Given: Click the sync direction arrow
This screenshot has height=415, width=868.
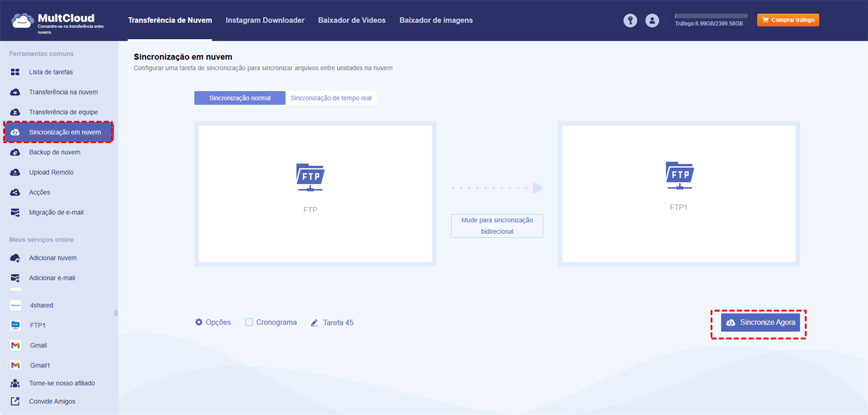Looking at the screenshot, I should pos(497,188).
